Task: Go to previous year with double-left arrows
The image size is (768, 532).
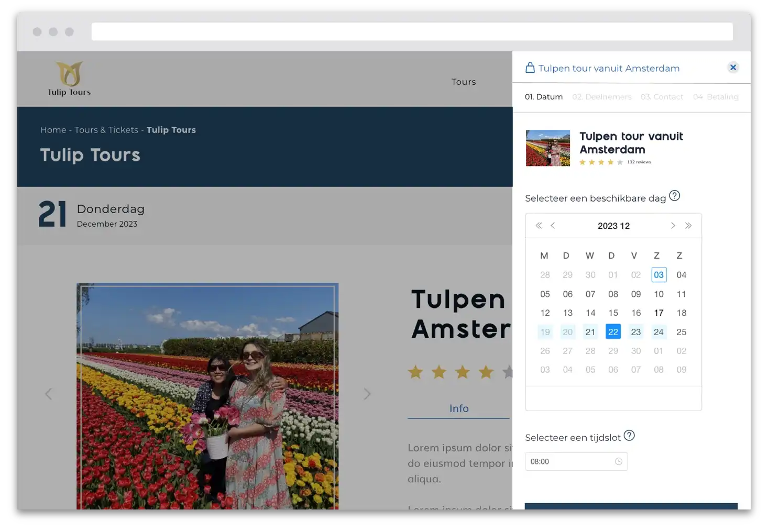Action: tap(539, 226)
